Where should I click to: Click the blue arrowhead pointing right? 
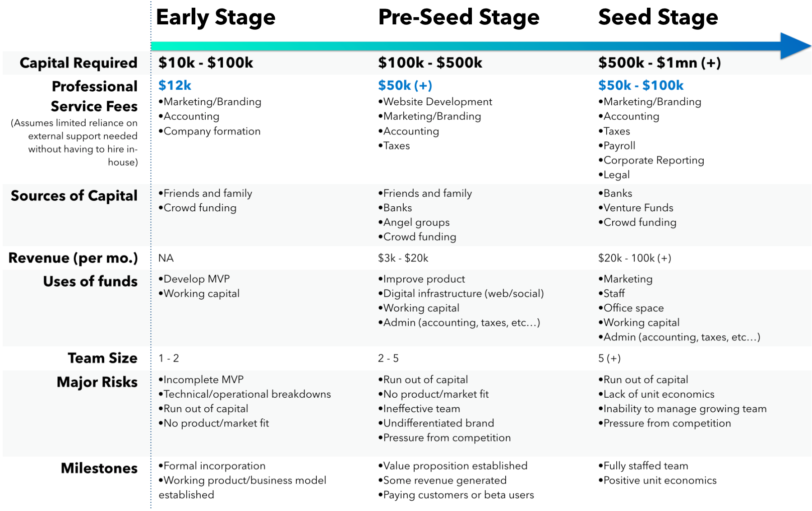click(795, 46)
